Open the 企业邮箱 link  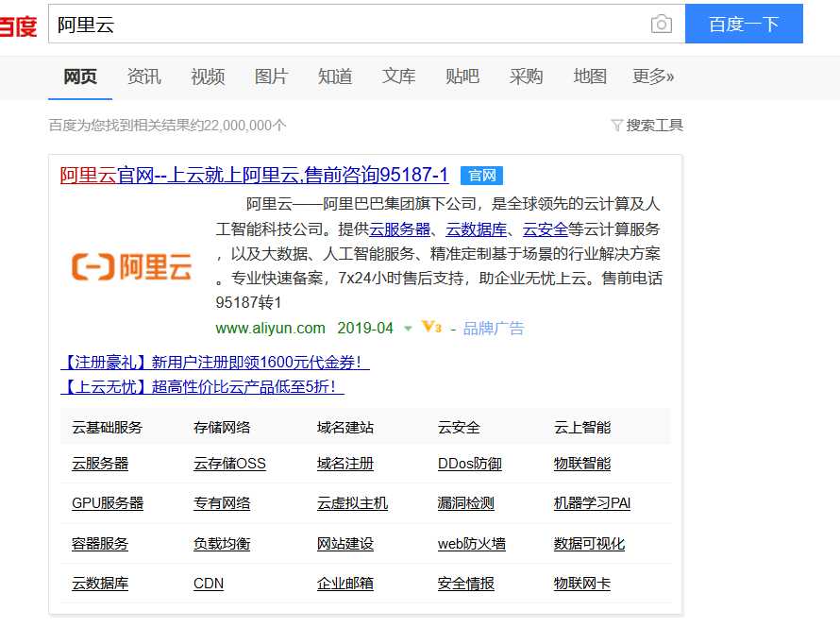(x=345, y=584)
